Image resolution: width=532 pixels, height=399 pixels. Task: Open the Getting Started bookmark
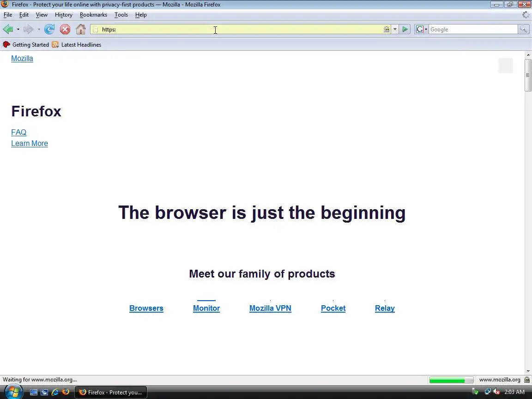coord(26,45)
